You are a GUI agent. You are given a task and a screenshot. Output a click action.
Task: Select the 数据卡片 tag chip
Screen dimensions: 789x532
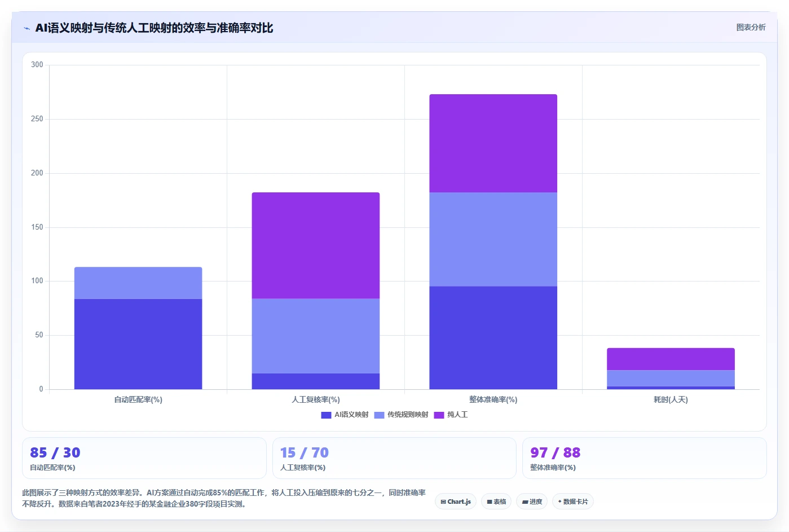pyautogui.click(x=573, y=502)
